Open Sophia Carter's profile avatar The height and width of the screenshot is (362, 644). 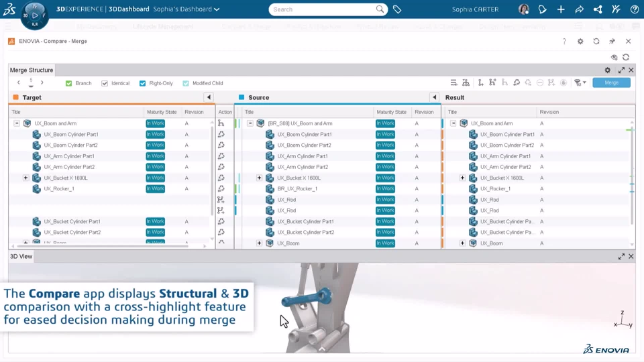pos(524,9)
